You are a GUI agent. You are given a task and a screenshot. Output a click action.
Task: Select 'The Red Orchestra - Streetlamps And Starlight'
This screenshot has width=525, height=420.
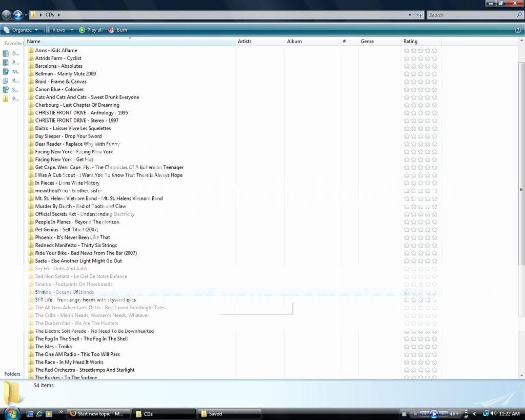point(85,370)
